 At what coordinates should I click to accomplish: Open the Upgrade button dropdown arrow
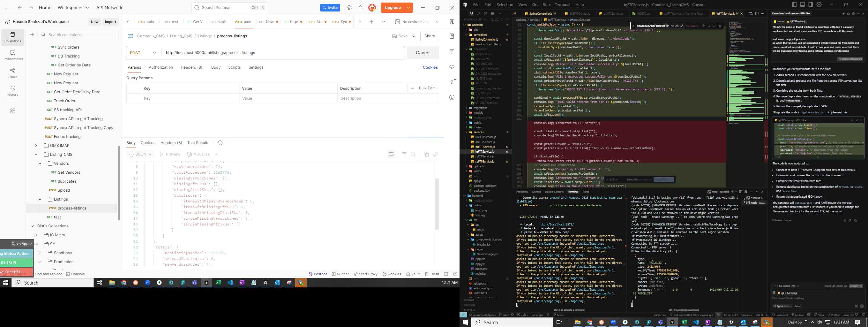coord(408,7)
